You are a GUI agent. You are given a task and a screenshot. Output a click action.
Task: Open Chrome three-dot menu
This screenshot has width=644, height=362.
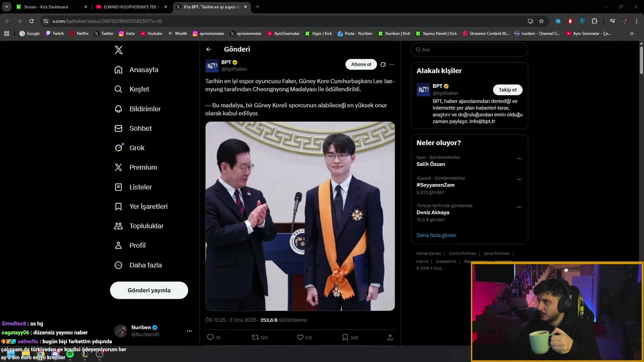637,21
